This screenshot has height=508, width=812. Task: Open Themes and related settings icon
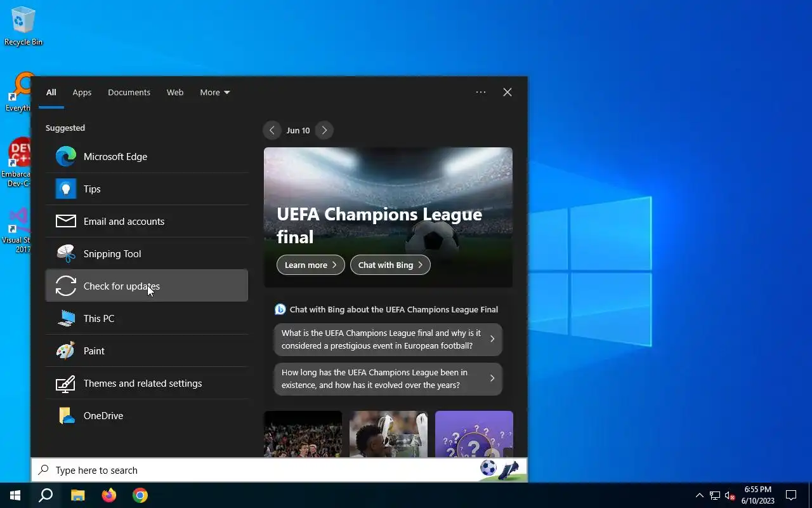coord(66,383)
